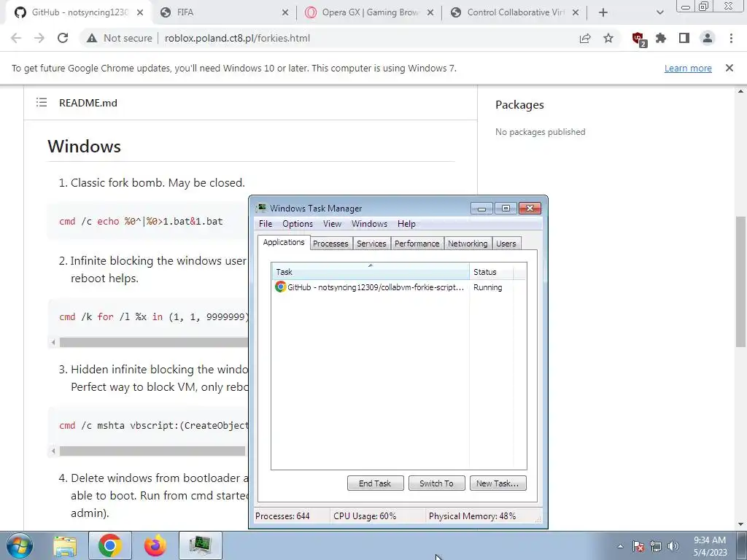The height and width of the screenshot is (560, 747).
Task: Click the page vertical scrollbar thumb
Action: coord(741,284)
